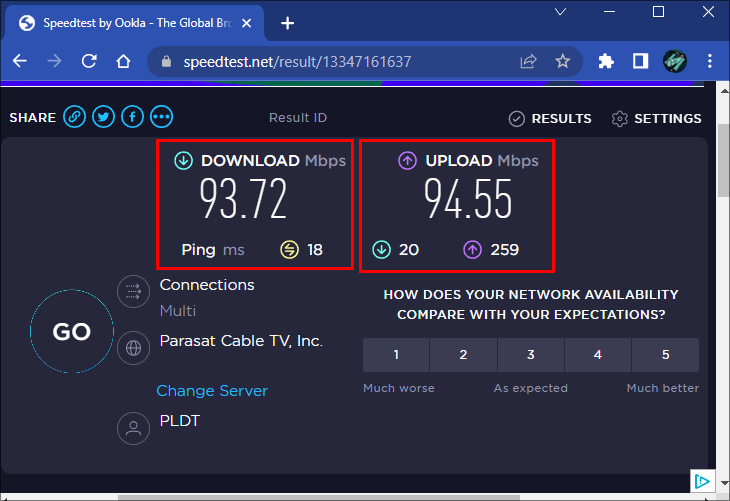Copy the result link using the share link icon
Screen dimensions: 730x501
(74, 117)
